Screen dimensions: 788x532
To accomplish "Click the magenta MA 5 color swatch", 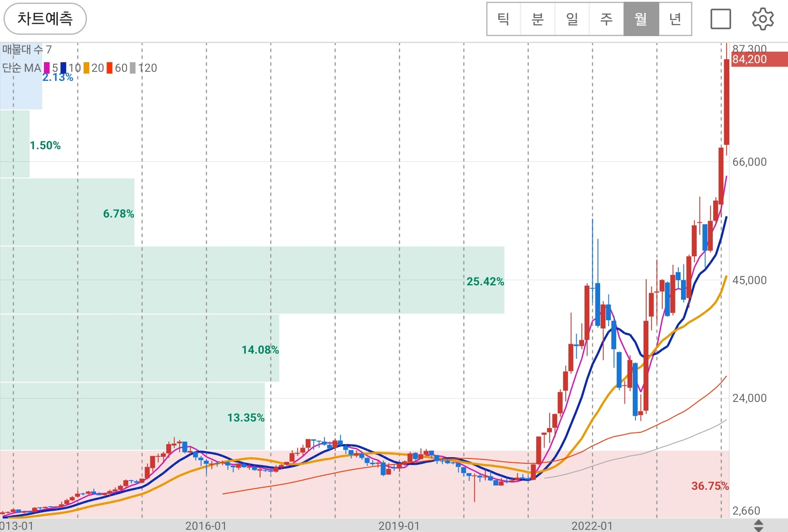I will [47, 68].
